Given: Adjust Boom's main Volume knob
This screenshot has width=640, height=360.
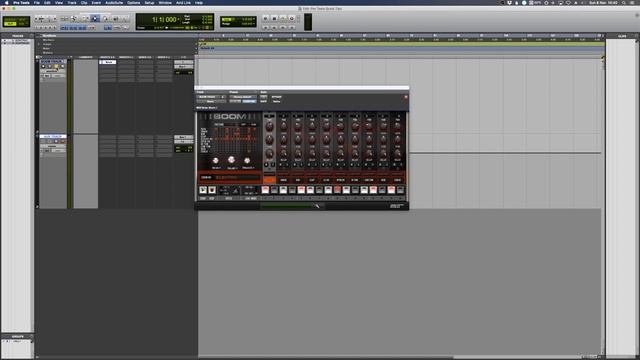Looking at the screenshot, I should [231, 160].
